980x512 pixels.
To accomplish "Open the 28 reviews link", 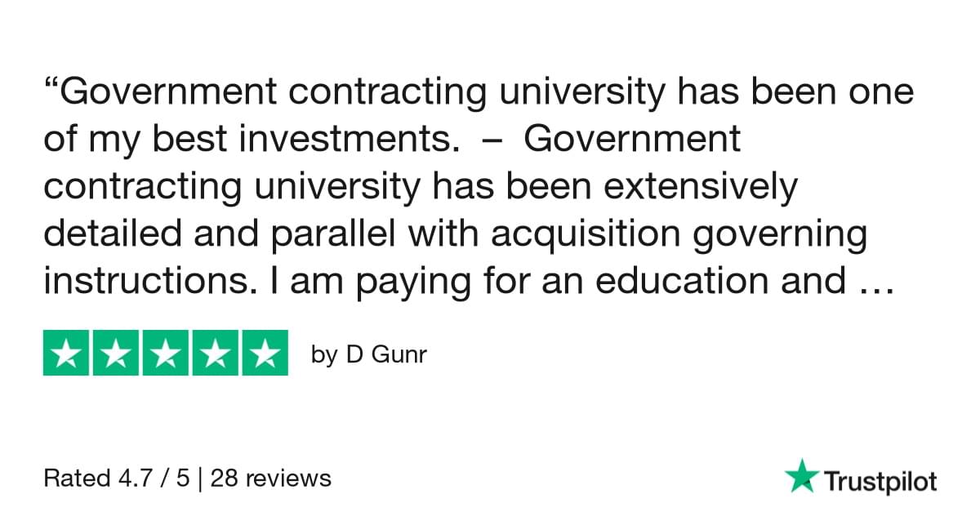I will coord(271,479).
